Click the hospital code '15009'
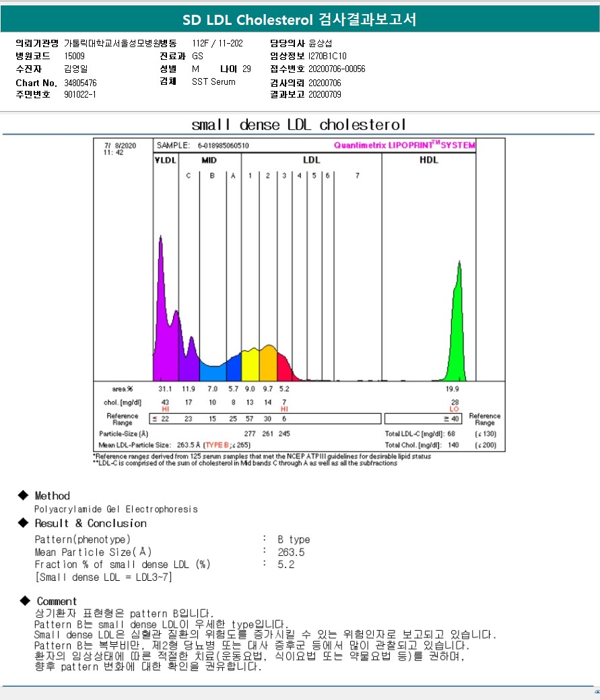This screenshot has height=700, width=600. click(74, 56)
